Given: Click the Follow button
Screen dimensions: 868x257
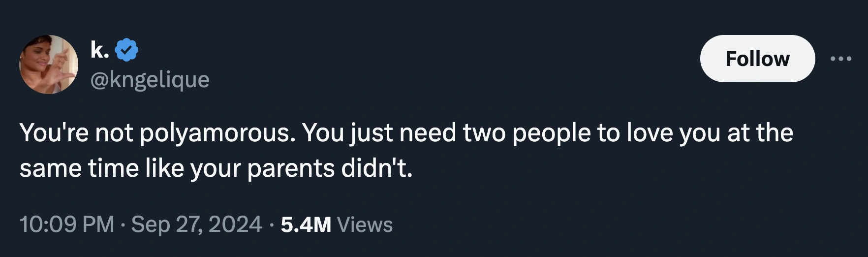Looking at the screenshot, I should coord(757,59).
